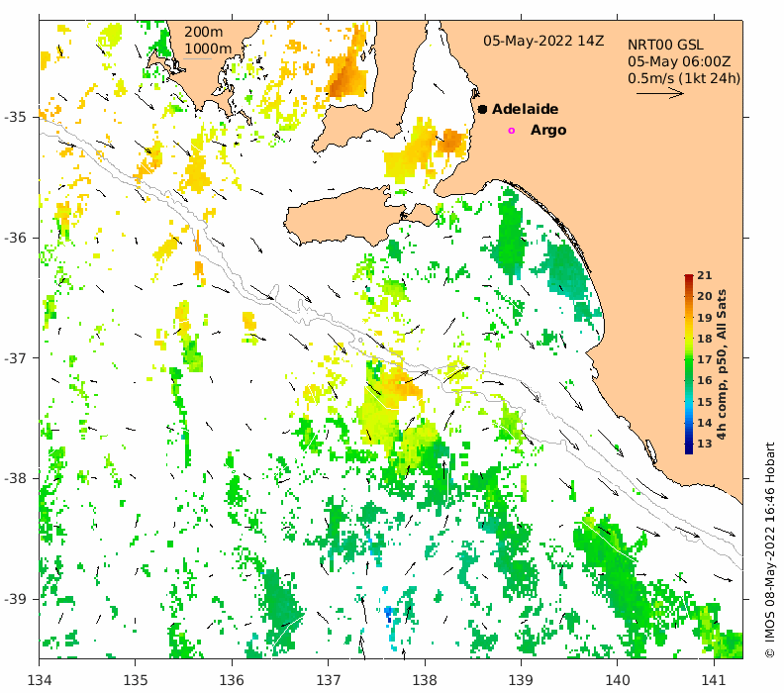Viewport: 784px width, 693px height.
Task: Click the latitude label -35
Action: pos(15,117)
